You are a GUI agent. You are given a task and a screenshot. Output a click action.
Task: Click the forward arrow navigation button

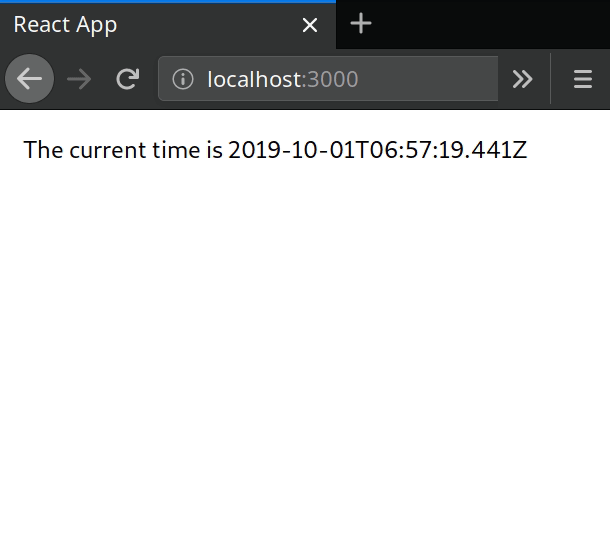point(79,79)
